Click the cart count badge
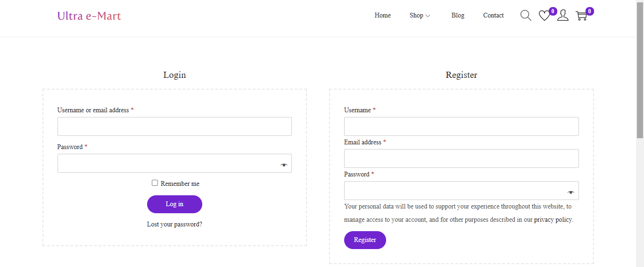This screenshot has height=267, width=644. point(589,11)
